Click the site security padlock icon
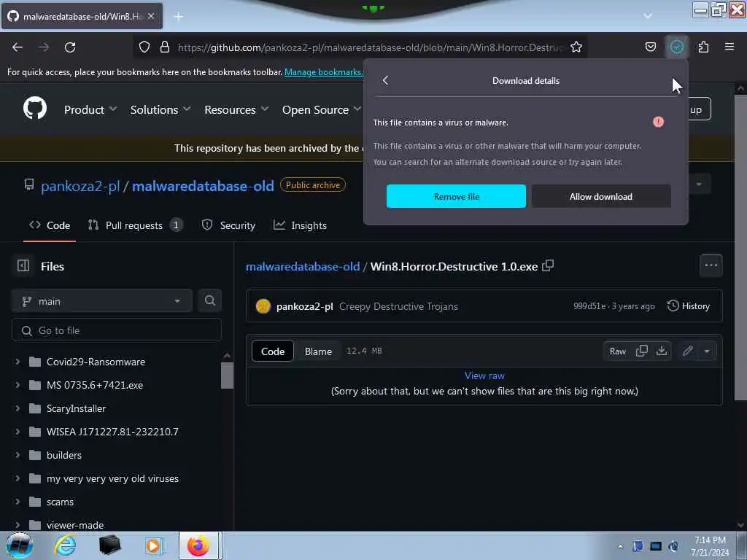 [x=165, y=47]
